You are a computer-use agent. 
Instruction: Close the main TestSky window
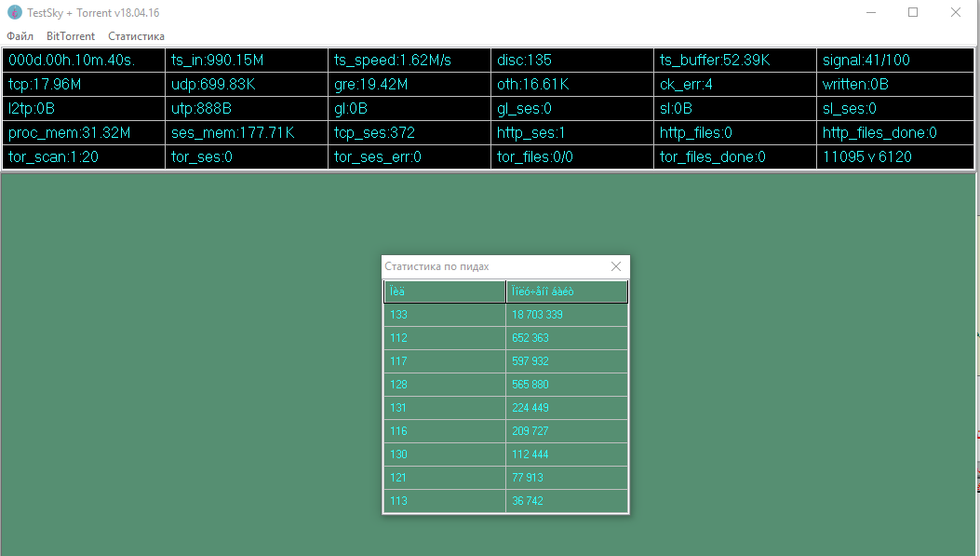956,12
